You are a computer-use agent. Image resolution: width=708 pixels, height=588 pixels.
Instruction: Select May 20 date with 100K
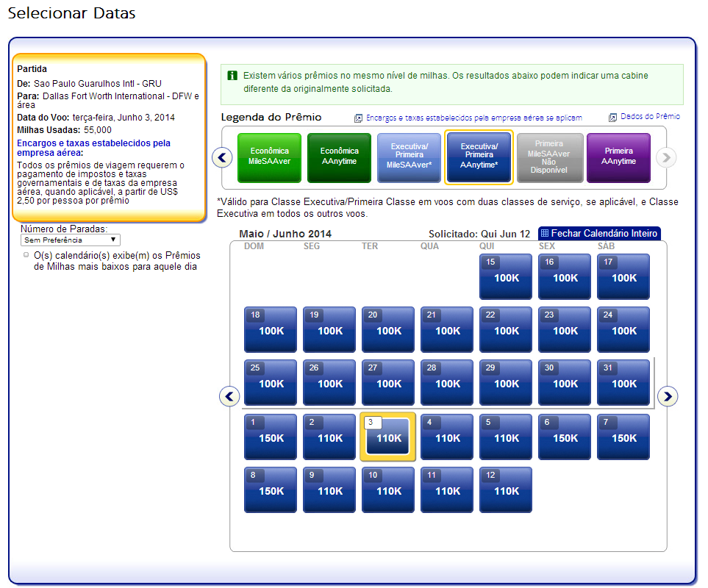click(x=388, y=329)
